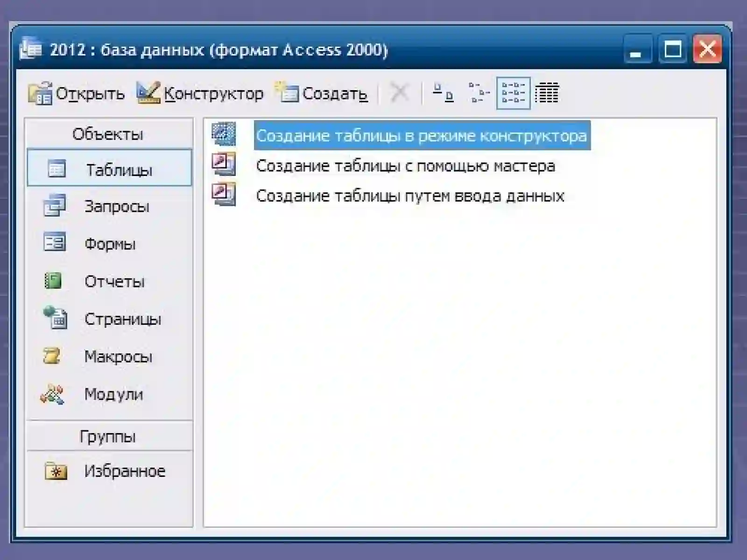Click the Создать toolbar button
Image resolution: width=747 pixels, height=560 pixels.
pyautogui.click(x=321, y=93)
